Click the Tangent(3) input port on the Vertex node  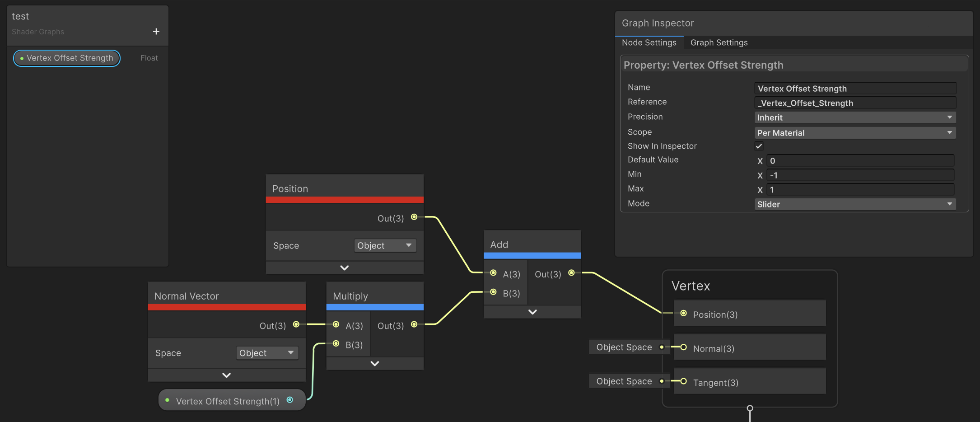683,381
